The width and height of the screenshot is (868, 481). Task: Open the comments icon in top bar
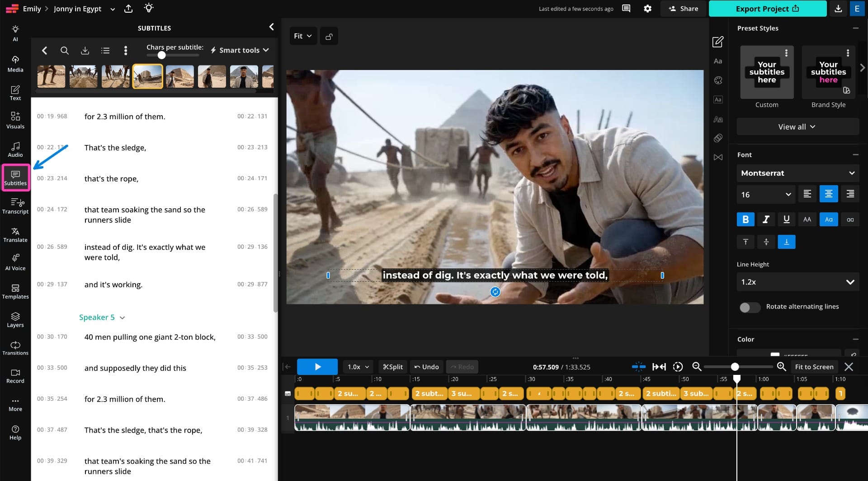626,9
